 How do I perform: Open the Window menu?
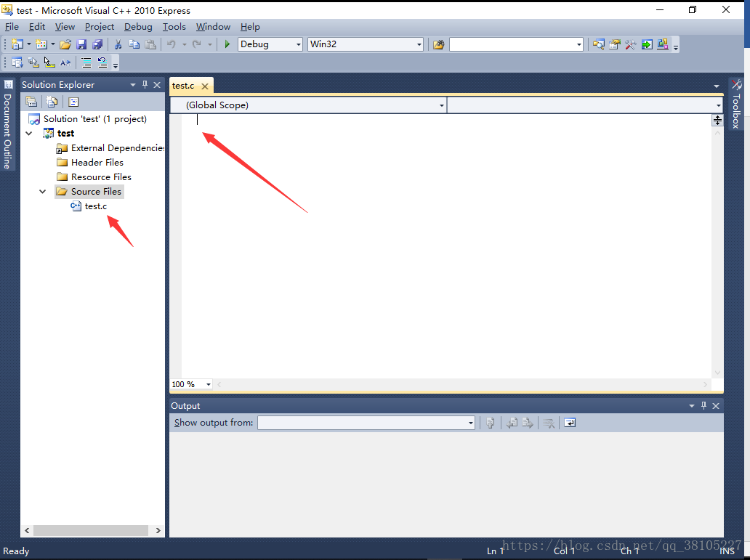tap(214, 27)
